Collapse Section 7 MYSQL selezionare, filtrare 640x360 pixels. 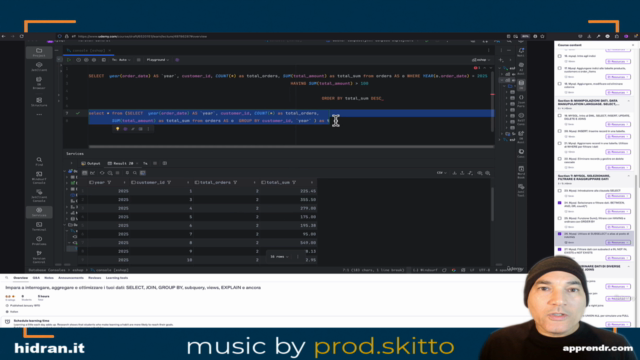click(629, 176)
